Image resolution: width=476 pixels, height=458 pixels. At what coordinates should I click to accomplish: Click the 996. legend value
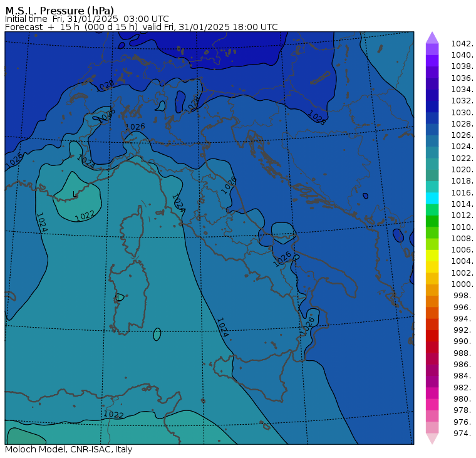pyautogui.click(x=463, y=307)
